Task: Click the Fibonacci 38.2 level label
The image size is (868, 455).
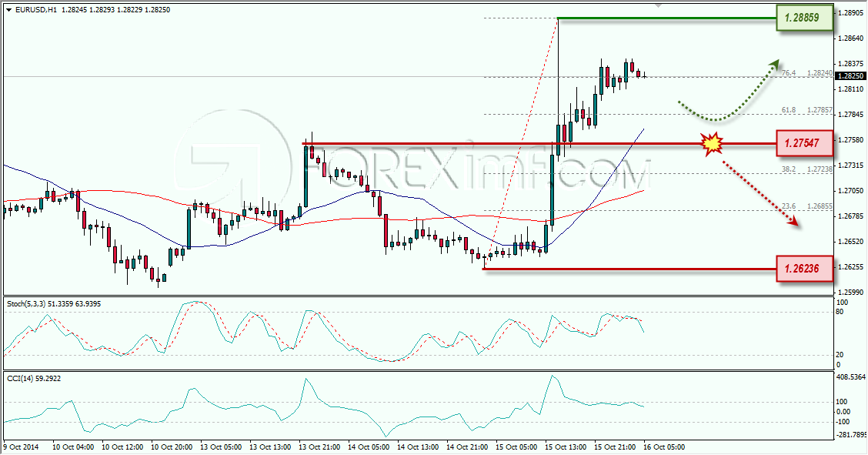Action: (789, 169)
